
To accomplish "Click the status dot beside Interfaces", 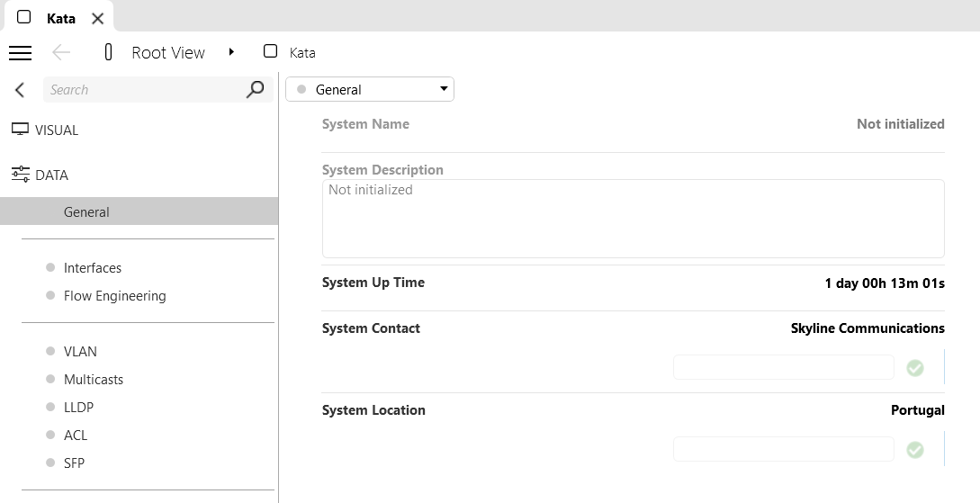I will point(50,267).
